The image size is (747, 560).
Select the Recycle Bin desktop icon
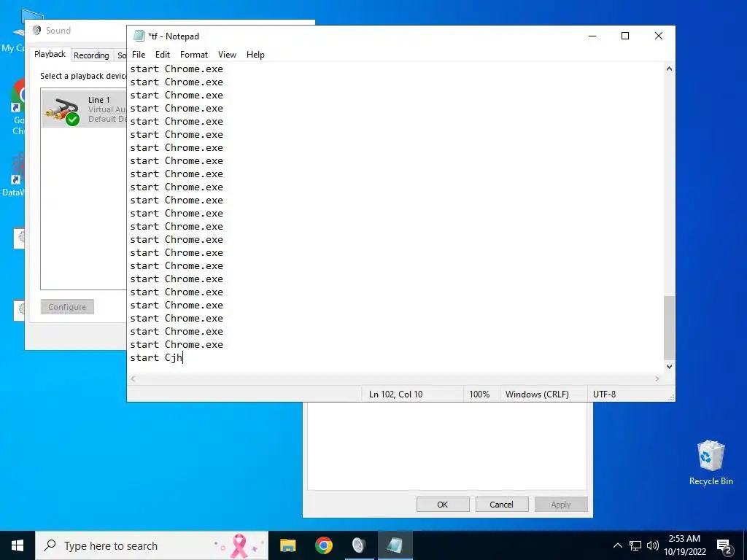pyautogui.click(x=711, y=463)
